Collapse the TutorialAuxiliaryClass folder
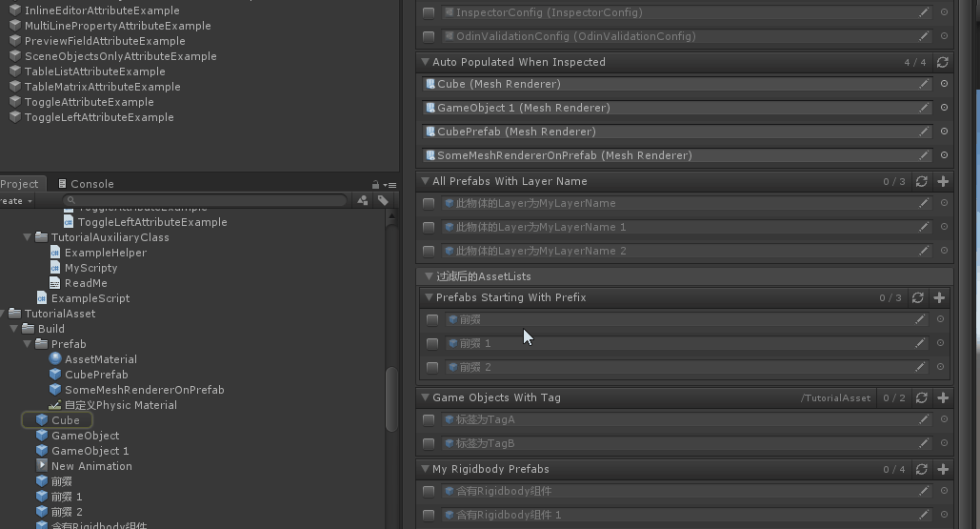The width and height of the screenshot is (980, 529). coord(28,237)
